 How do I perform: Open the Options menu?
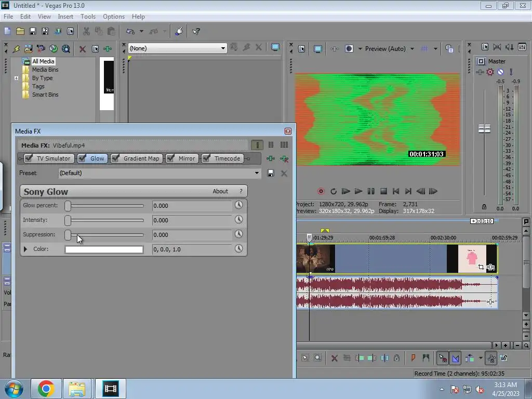[114, 16]
